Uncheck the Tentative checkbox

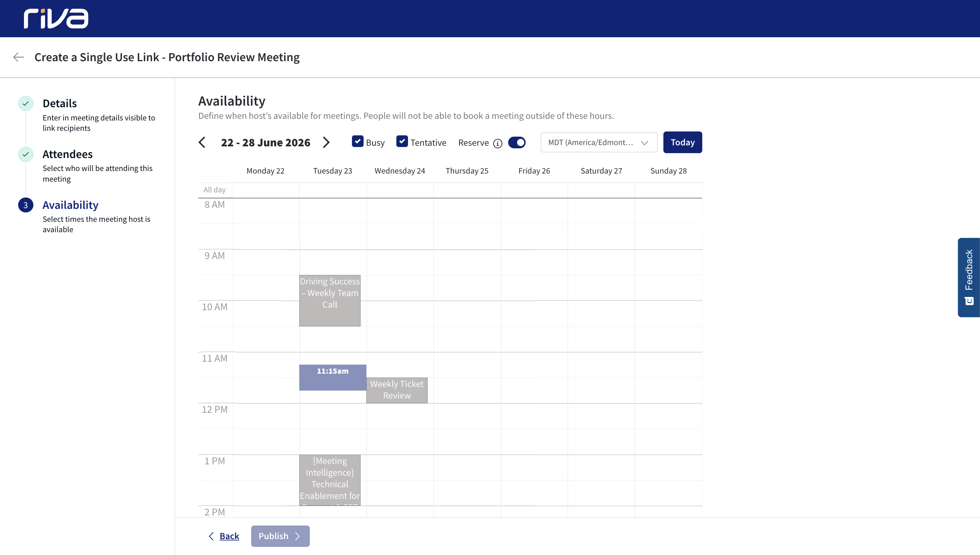pos(402,142)
